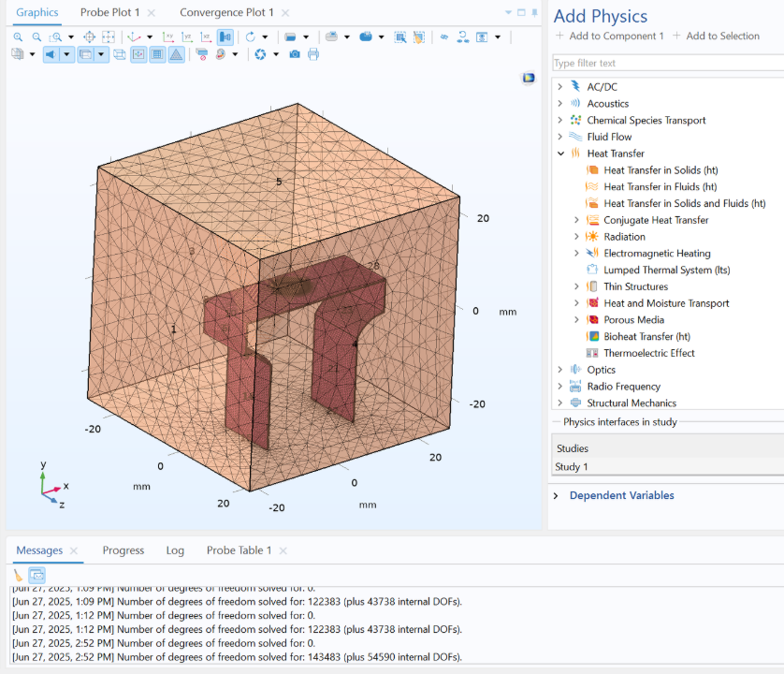This screenshot has height=674, width=784.
Task: Open the Convergence Plot 1 tab
Action: point(226,12)
